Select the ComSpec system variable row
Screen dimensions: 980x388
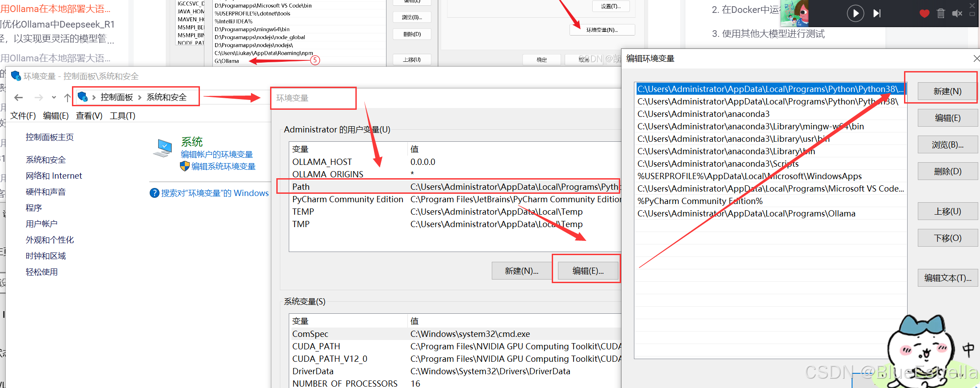pos(454,334)
